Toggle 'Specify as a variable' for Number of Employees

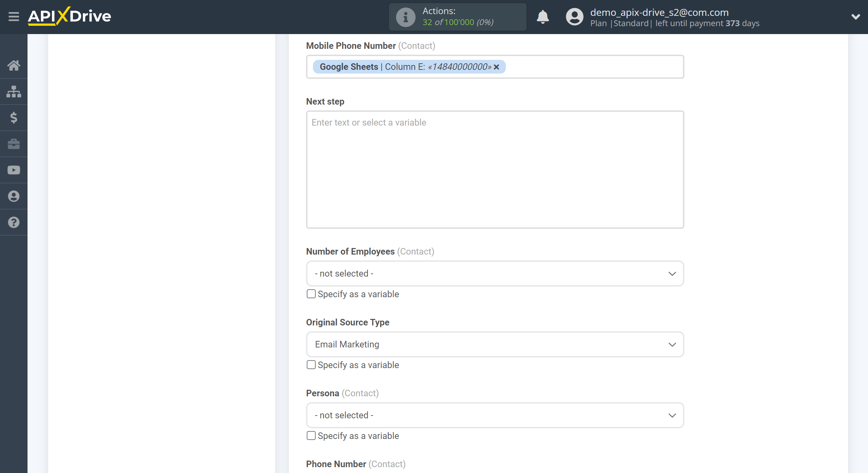coord(311,293)
